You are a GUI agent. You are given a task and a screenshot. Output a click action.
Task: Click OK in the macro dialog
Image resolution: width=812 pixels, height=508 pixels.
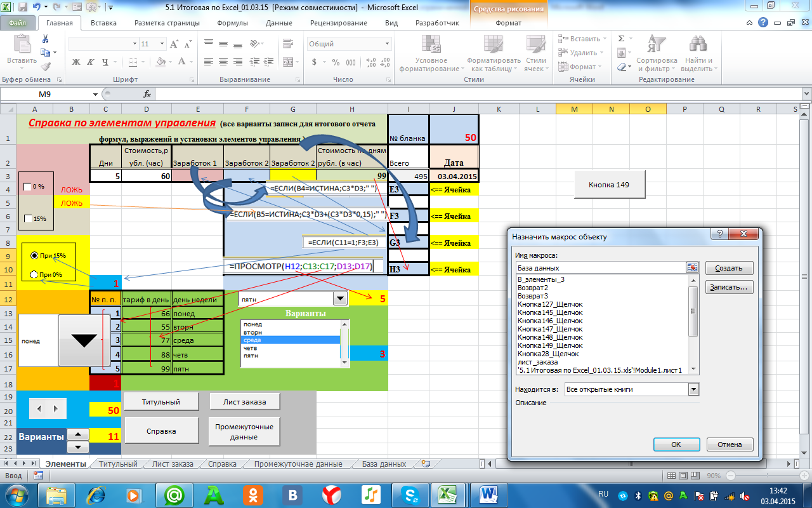676,444
